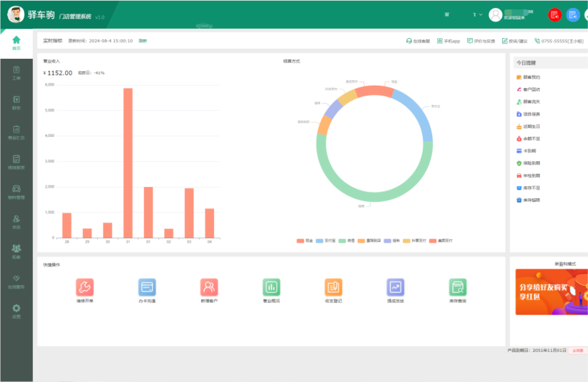Screen dimensions: 588x382
Task: Click the 提成发放 shortcut icon
Action: (x=395, y=287)
